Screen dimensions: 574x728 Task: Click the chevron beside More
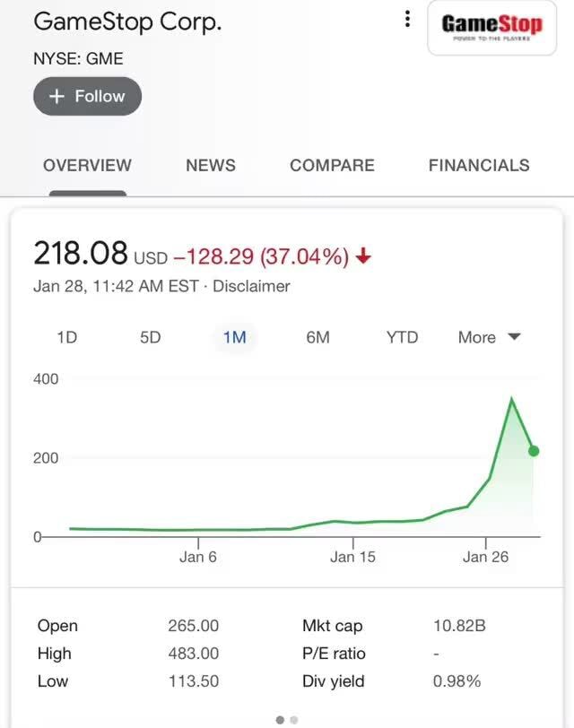coord(514,337)
